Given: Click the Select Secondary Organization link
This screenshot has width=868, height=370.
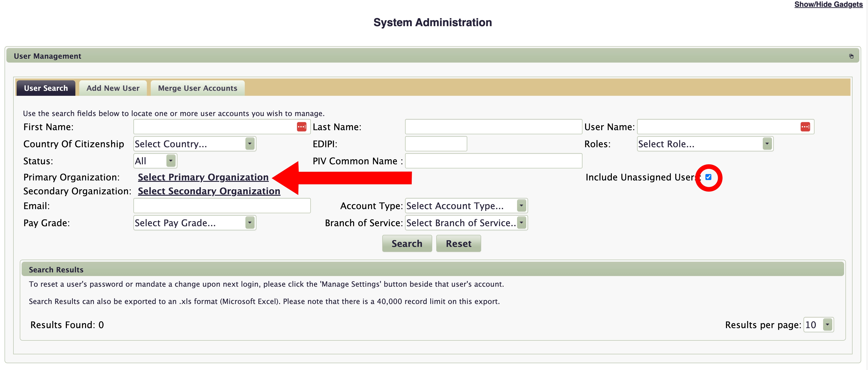Looking at the screenshot, I should [x=209, y=191].
